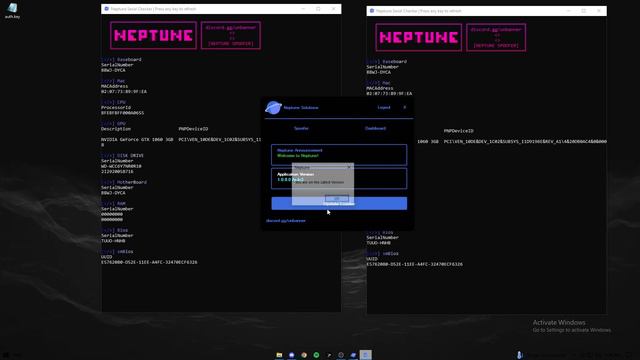This screenshot has width=640, height=360.
Task: Click MotherBoard heading in left console
Action: 132,182
